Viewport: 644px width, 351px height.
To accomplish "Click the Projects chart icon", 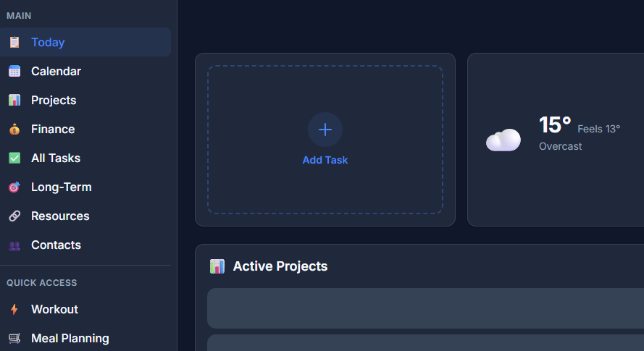I will (x=14, y=100).
